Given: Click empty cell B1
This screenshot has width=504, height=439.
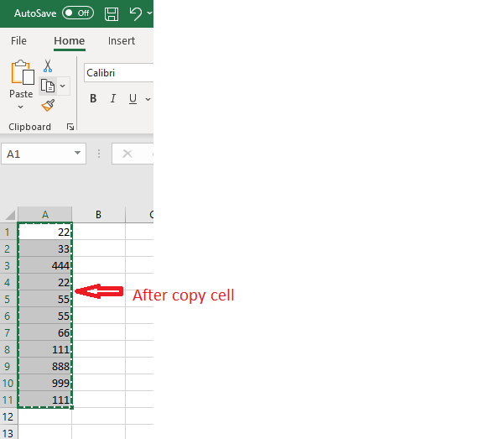Looking at the screenshot, I should [98, 232].
